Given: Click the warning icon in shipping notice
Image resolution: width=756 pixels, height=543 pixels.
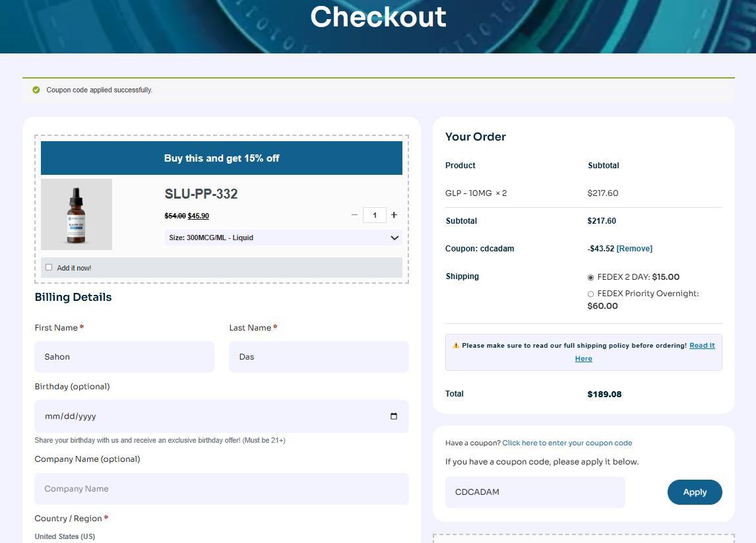Looking at the screenshot, I should [x=456, y=346].
